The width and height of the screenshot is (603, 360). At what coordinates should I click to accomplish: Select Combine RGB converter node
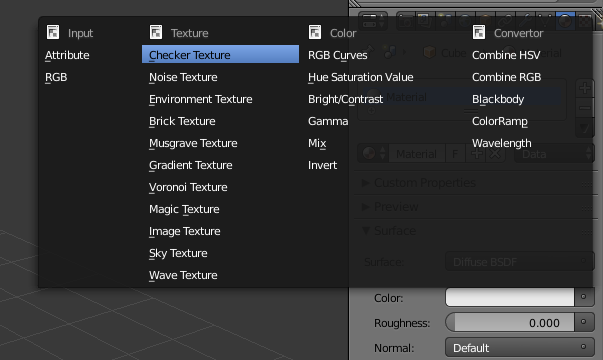506,77
